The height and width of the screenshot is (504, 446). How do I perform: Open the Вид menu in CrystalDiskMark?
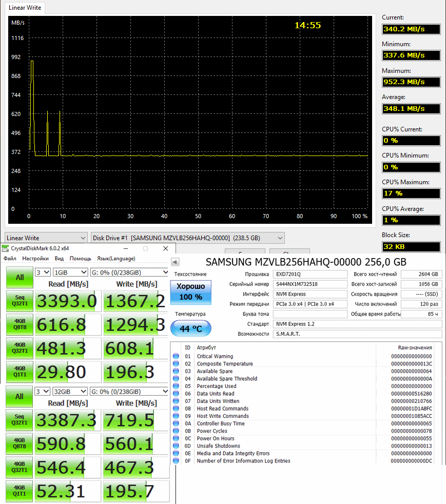pyautogui.click(x=59, y=259)
